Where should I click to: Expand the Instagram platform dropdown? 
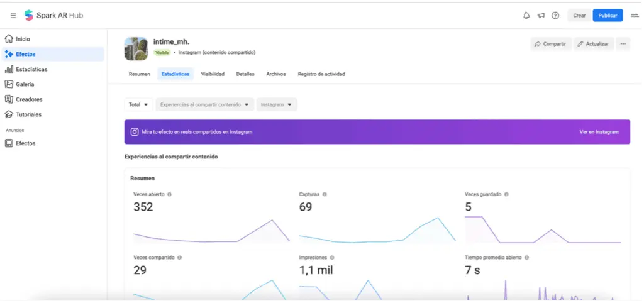coord(277,105)
